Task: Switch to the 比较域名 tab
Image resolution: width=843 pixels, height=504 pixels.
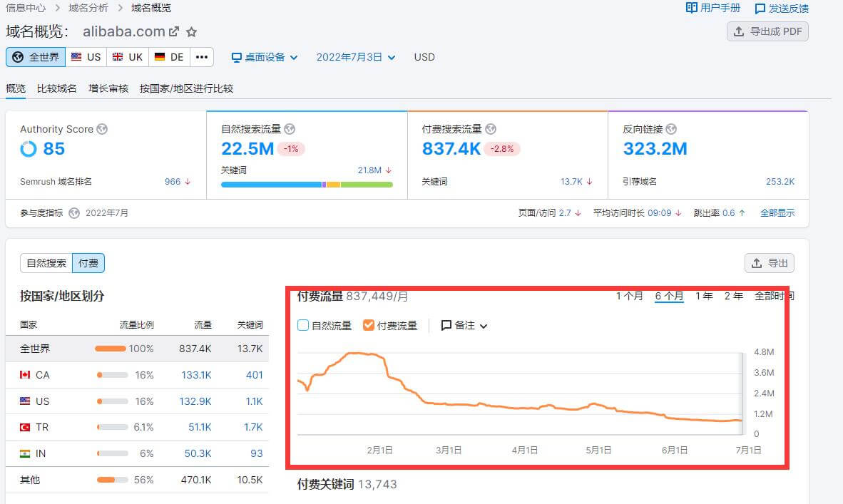Action: point(57,88)
